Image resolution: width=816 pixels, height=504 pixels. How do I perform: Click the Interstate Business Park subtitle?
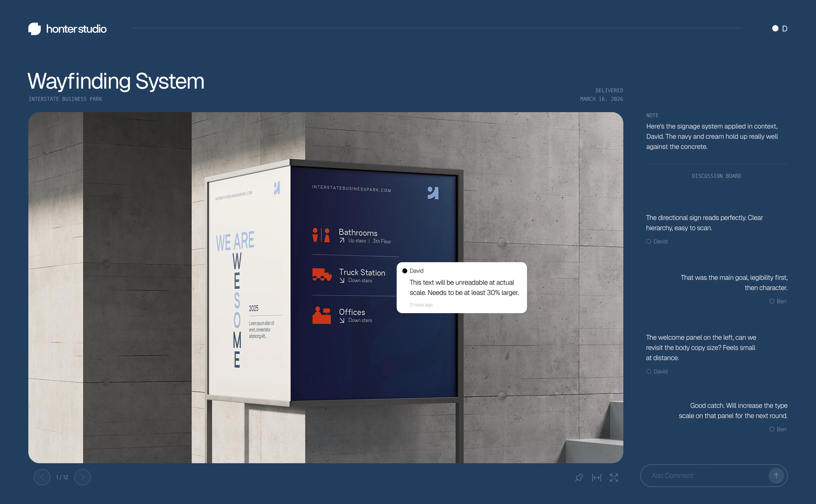[x=65, y=99]
